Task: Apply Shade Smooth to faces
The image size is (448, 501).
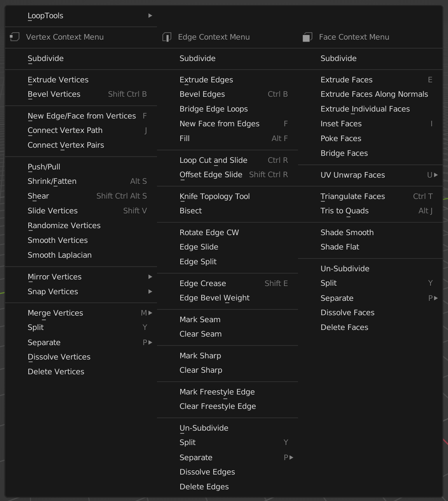Action: (x=347, y=232)
